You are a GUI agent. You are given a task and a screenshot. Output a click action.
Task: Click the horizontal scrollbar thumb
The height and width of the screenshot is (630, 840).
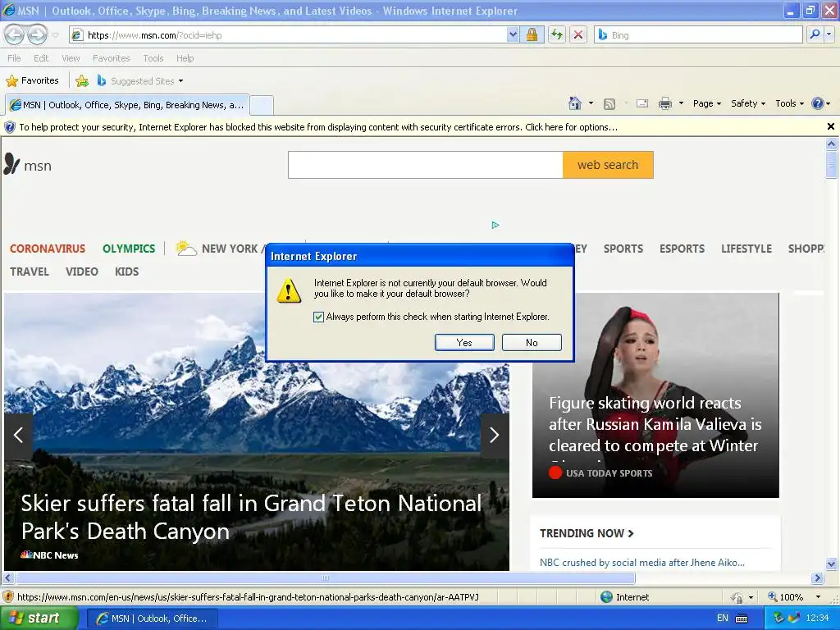pos(325,578)
